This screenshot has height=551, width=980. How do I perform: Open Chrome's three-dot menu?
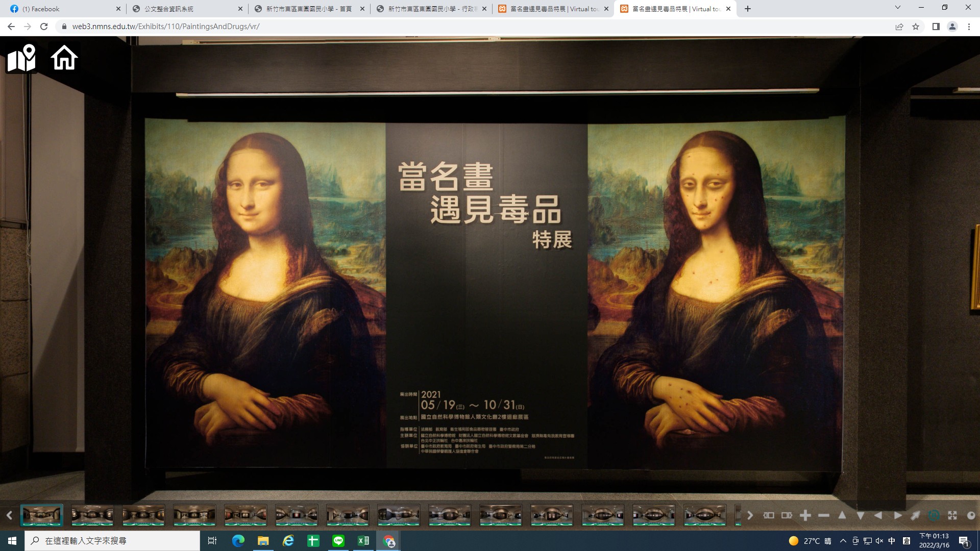click(x=969, y=27)
